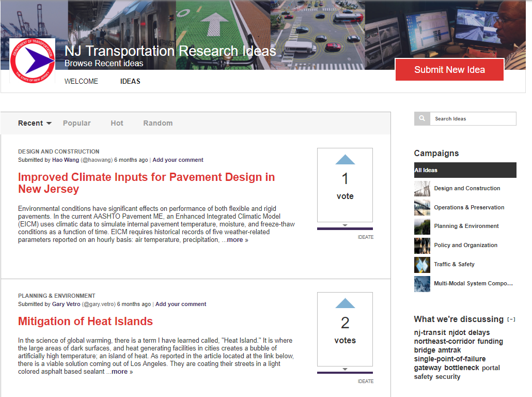The height and width of the screenshot is (397, 532).
Task: Open the Design and Construction campaign thumbnail
Action: (x=422, y=189)
